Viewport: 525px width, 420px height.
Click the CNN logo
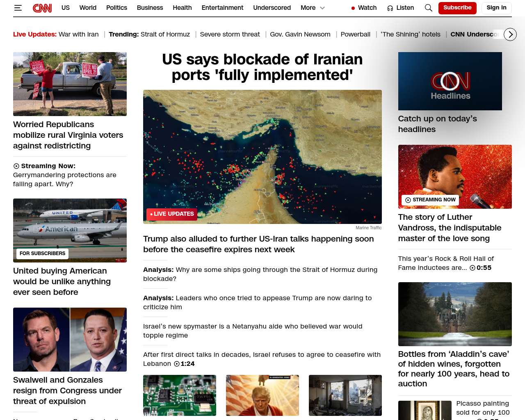(42, 8)
